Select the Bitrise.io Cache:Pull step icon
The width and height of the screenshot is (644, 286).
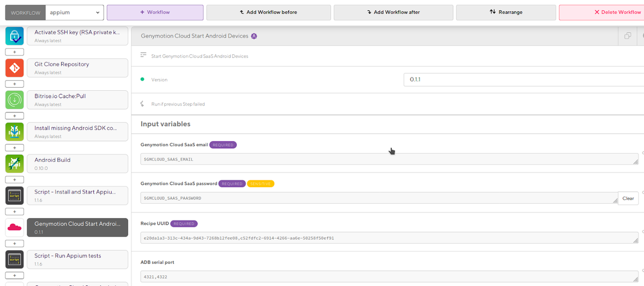(x=14, y=100)
